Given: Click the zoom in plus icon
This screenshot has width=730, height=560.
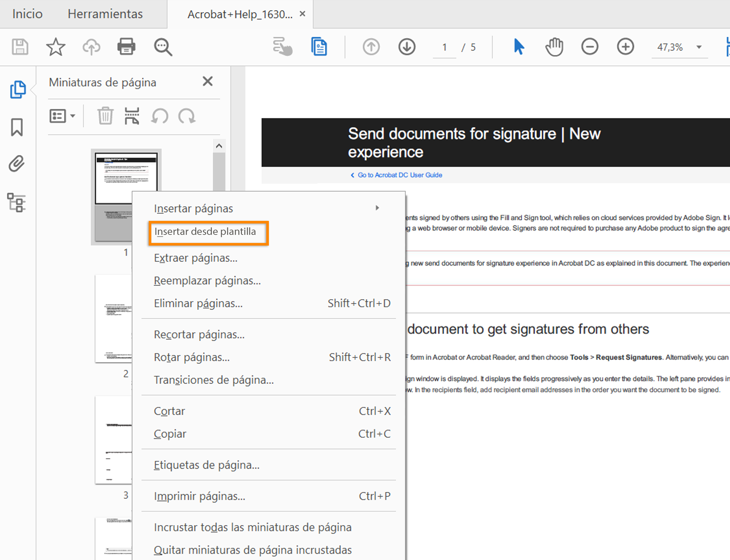Looking at the screenshot, I should click(625, 47).
